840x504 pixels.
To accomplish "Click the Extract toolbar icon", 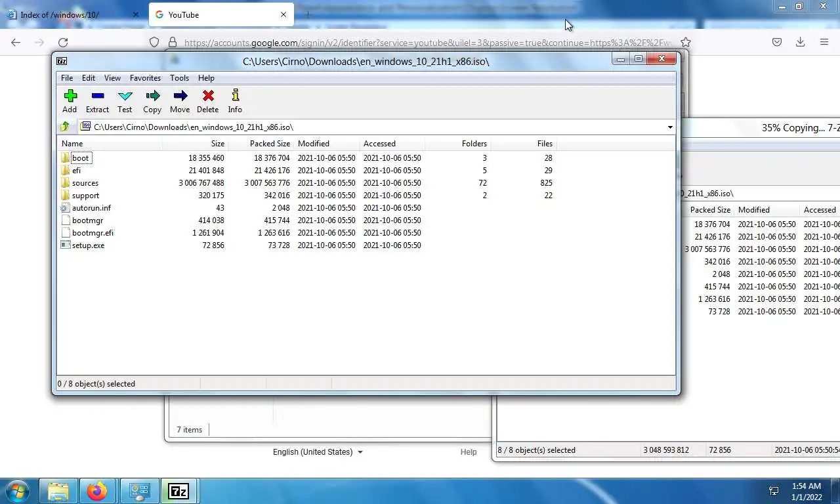I will coord(97,101).
